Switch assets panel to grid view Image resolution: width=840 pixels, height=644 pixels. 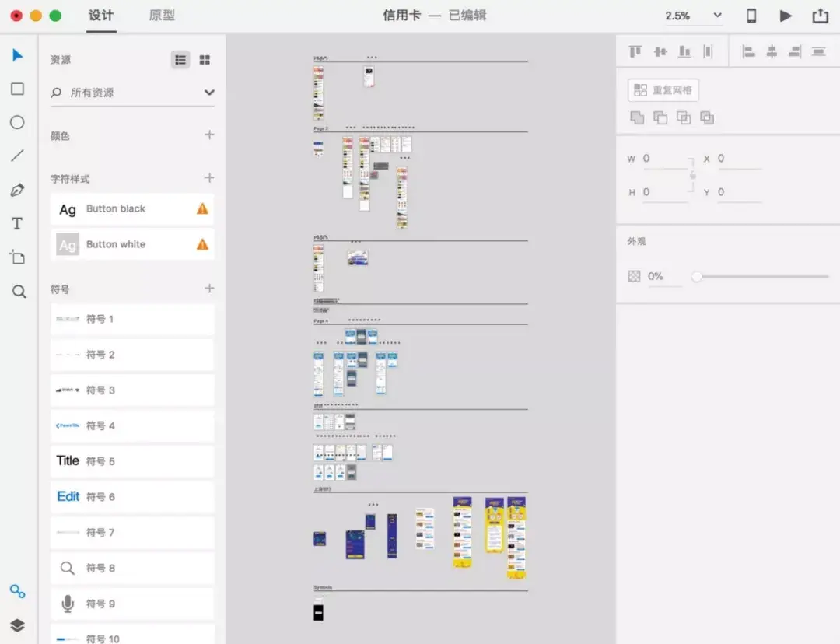pyautogui.click(x=205, y=59)
